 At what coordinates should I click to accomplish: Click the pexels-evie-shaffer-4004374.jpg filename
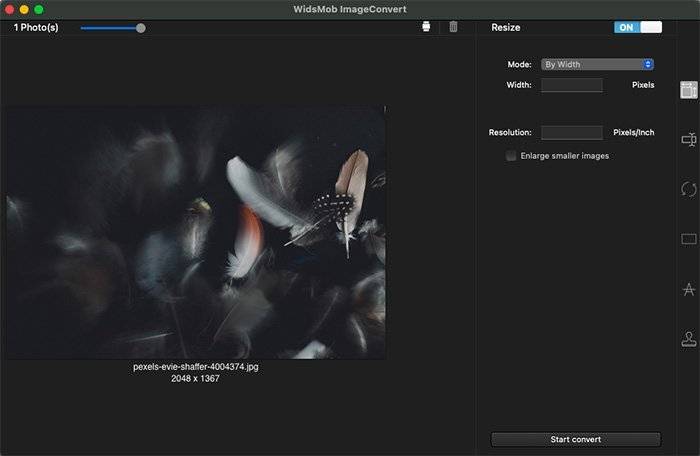pos(195,366)
